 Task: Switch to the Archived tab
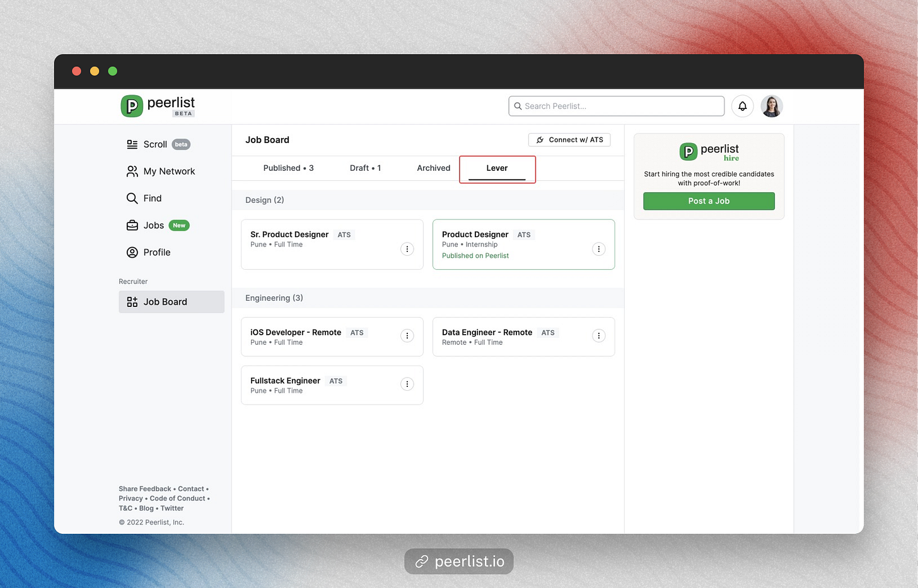tap(434, 168)
